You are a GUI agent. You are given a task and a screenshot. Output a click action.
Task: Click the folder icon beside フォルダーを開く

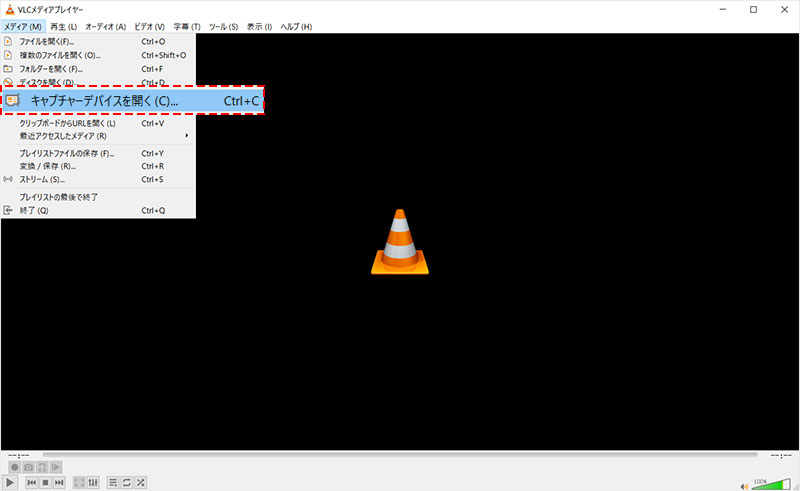click(8, 68)
